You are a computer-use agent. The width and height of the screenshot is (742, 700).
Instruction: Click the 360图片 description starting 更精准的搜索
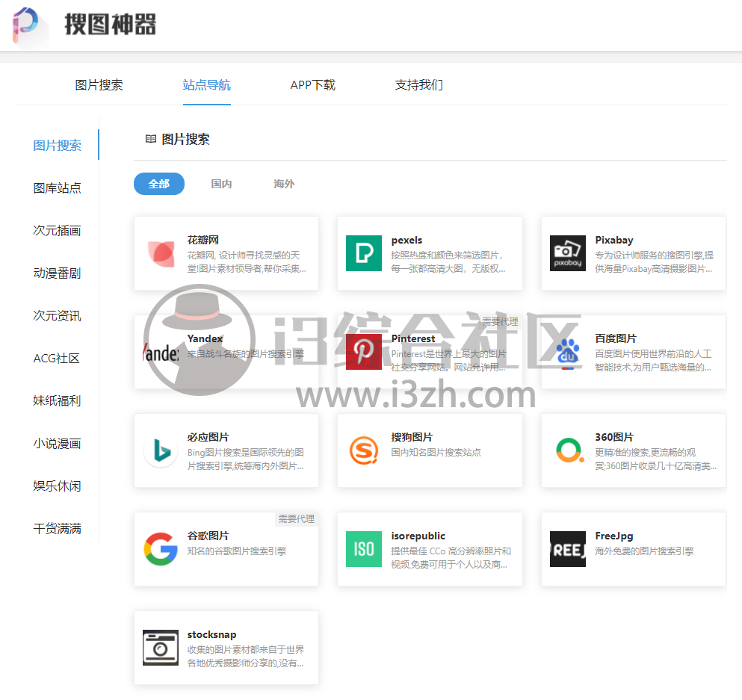(656, 459)
